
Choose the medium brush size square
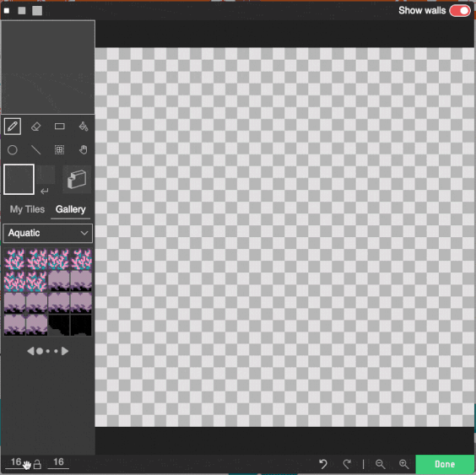(x=22, y=11)
